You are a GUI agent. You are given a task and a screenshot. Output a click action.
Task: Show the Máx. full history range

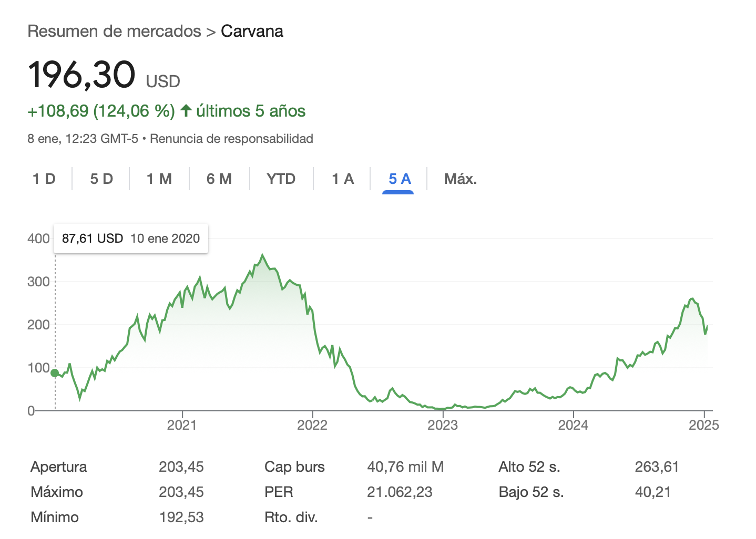pyautogui.click(x=461, y=179)
